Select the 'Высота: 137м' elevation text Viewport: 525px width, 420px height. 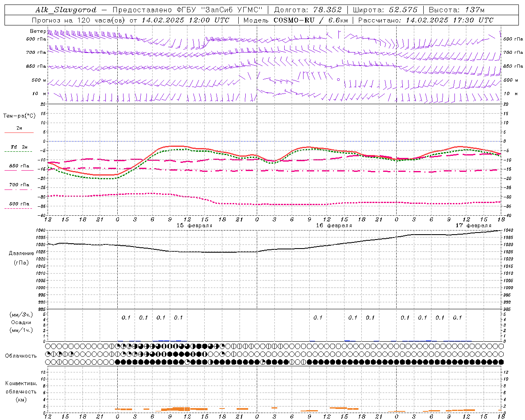click(x=457, y=10)
